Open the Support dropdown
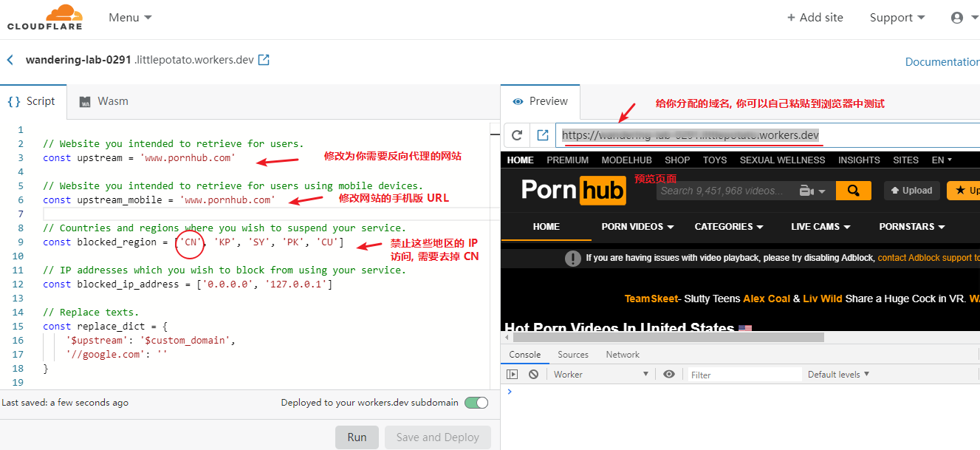This screenshot has width=980, height=450. point(897,18)
